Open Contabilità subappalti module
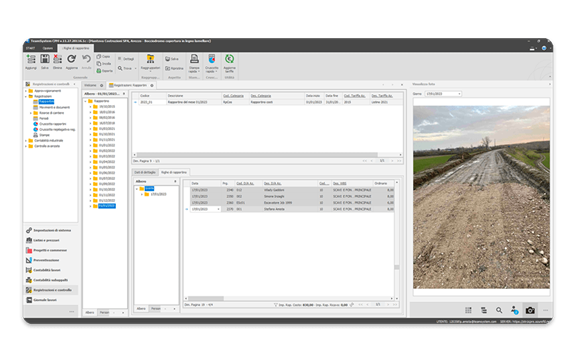Image resolution: width=576 pixels, height=362 pixels. [50, 280]
